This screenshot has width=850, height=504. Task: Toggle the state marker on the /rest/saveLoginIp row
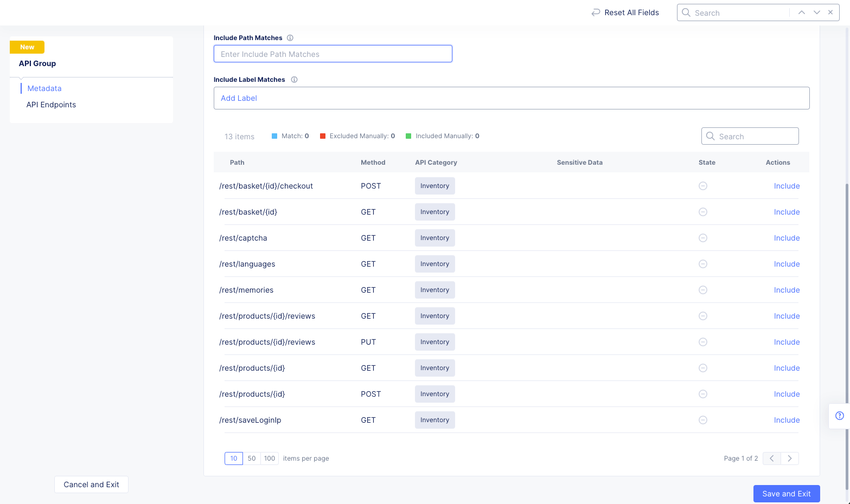point(703,419)
